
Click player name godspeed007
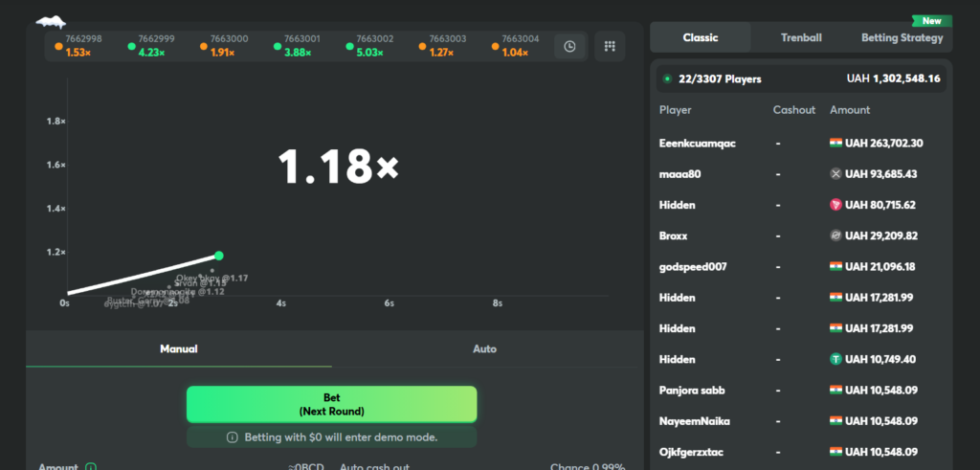click(693, 266)
